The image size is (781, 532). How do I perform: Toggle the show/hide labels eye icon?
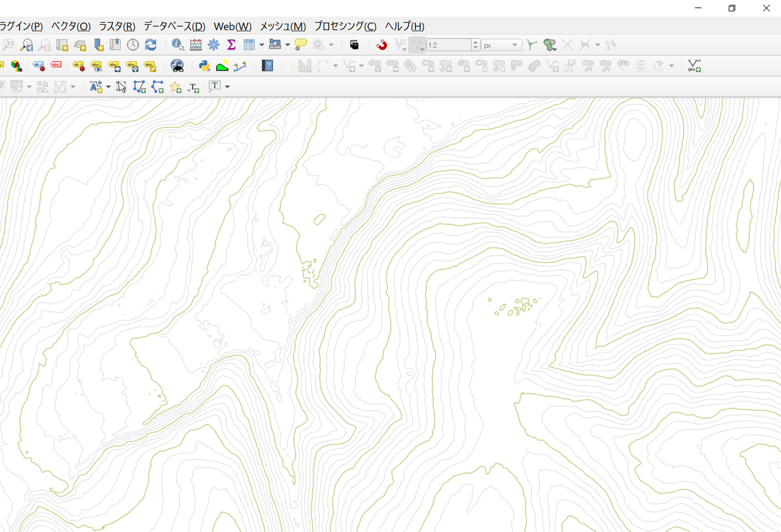[x=96, y=66]
